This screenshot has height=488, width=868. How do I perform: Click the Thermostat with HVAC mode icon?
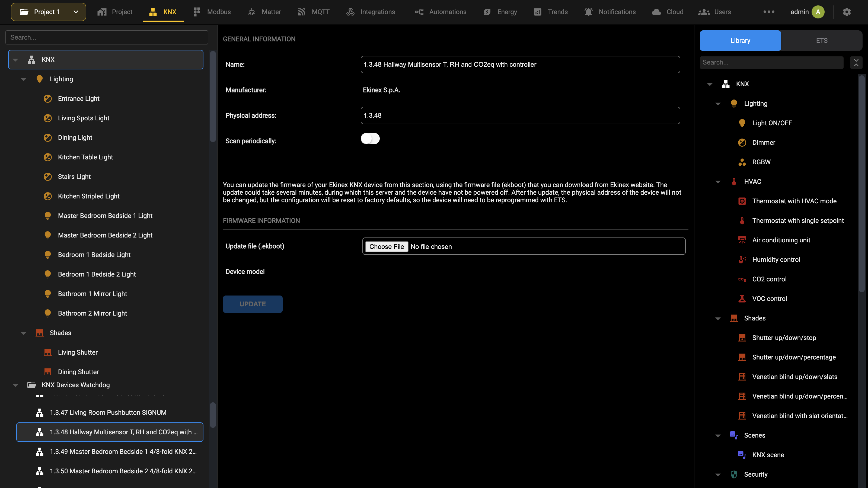tap(742, 201)
